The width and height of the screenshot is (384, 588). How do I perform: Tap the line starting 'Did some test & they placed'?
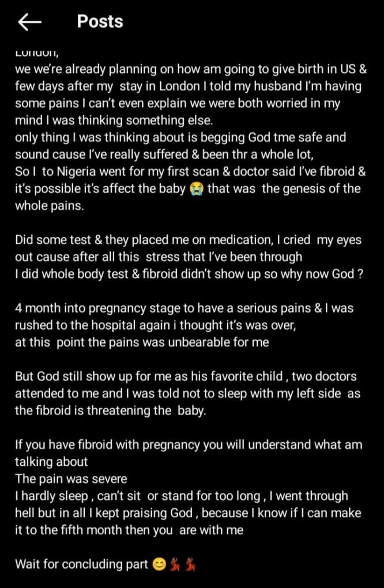pyautogui.click(x=188, y=240)
